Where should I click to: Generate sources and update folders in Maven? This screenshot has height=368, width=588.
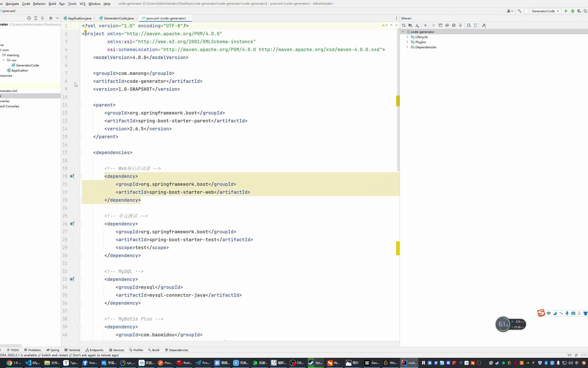coord(410,25)
